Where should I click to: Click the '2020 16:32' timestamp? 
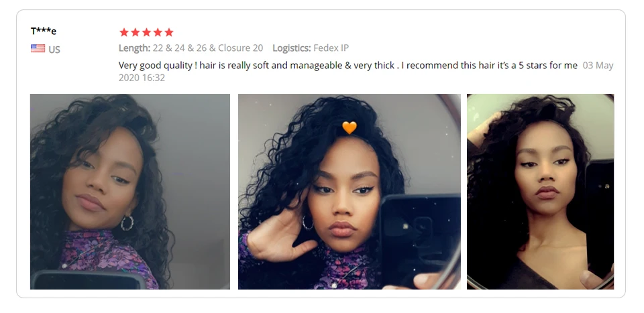coord(142,78)
